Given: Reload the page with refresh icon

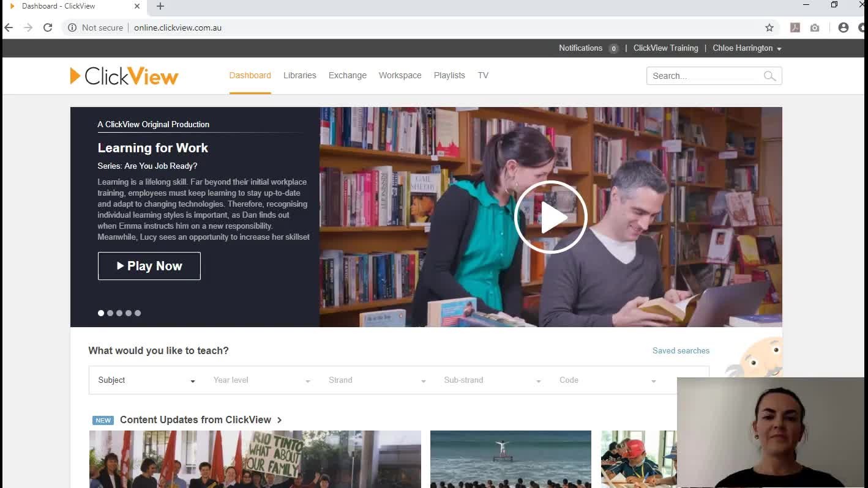Looking at the screenshot, I should [48, 28].
